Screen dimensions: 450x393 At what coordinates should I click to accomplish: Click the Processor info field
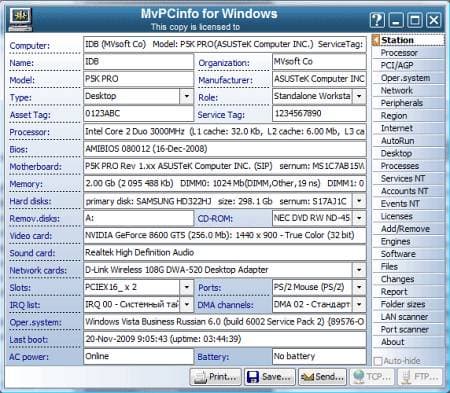pyautogui.click(x=225, y=132)
